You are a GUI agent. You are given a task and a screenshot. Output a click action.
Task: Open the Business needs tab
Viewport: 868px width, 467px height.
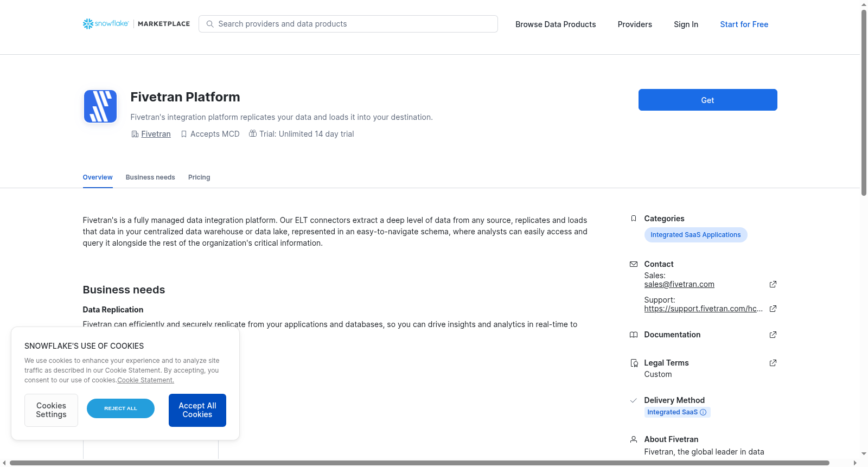[150, 177]
